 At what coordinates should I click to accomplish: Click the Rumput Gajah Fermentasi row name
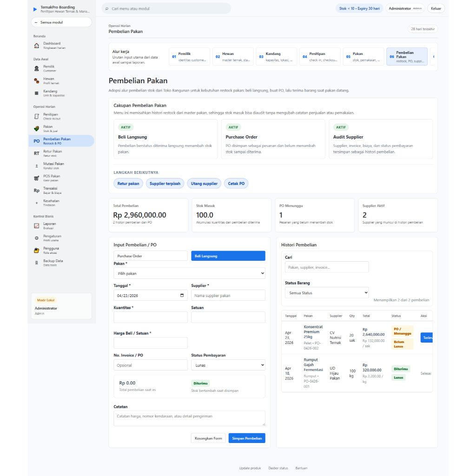(313, 364)
